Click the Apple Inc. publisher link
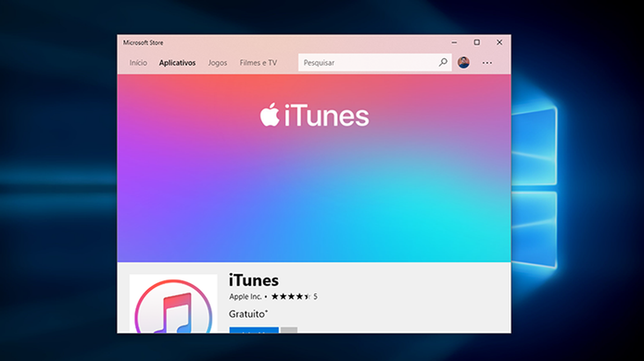The width and height of the screenshot is (644, 361). (245, 296)
